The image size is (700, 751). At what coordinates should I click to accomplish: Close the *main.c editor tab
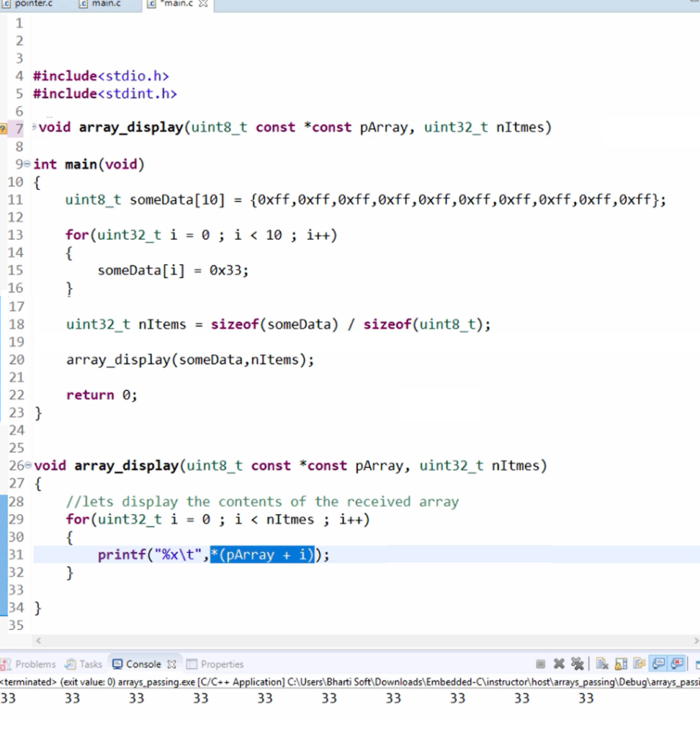point(203,4)
